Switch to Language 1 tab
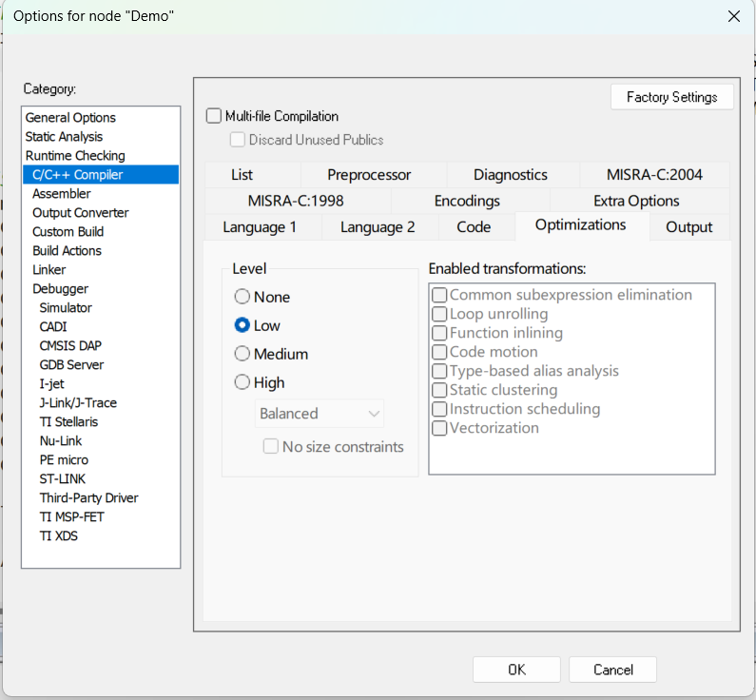 pos(262,227)
